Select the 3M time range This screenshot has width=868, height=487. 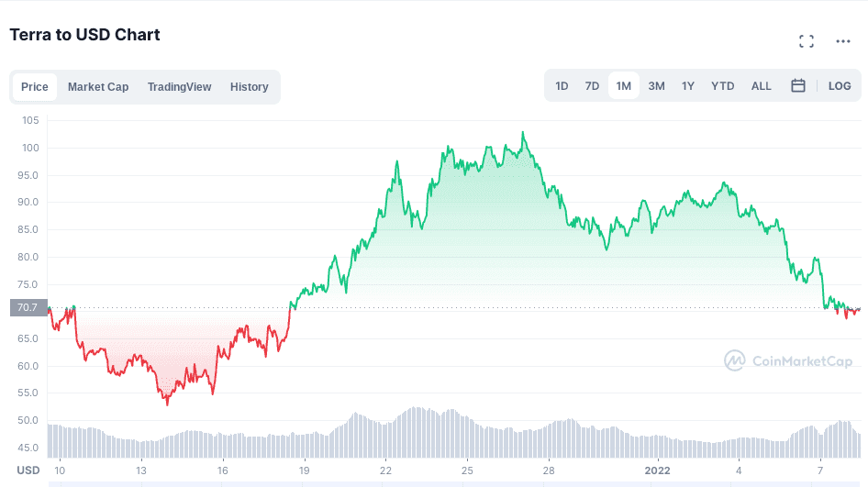pyautogui.click(x=656, y=86)
